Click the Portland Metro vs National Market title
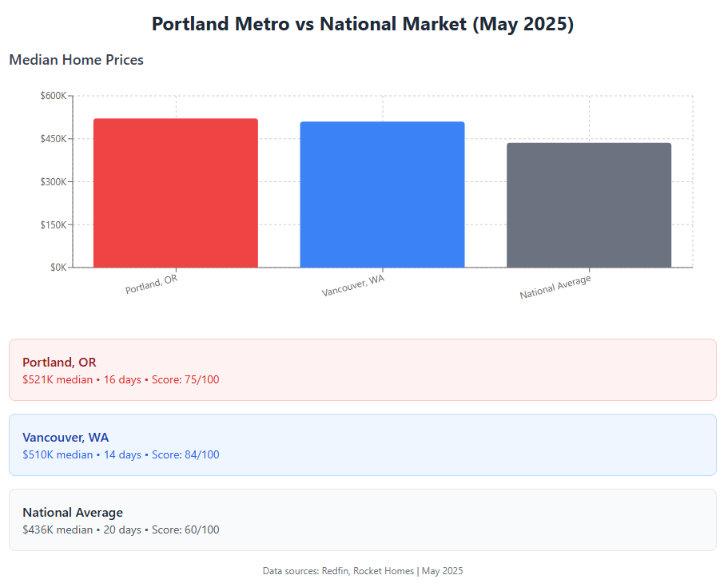 [x=363, y=24]
